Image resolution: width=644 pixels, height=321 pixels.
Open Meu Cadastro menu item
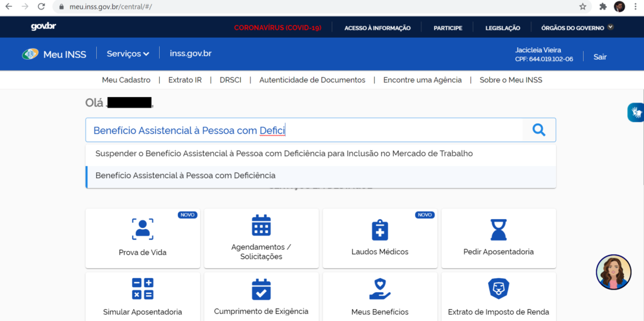tap(126, 80)
